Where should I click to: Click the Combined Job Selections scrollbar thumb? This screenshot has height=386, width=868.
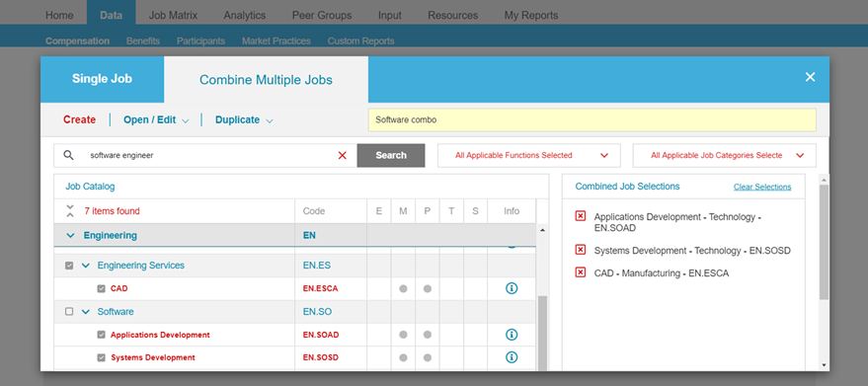824,243
